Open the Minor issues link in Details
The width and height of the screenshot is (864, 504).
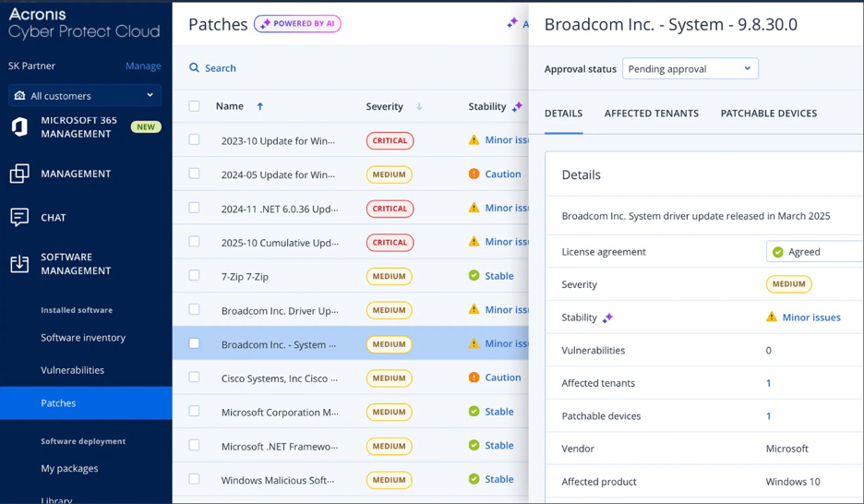811,318
